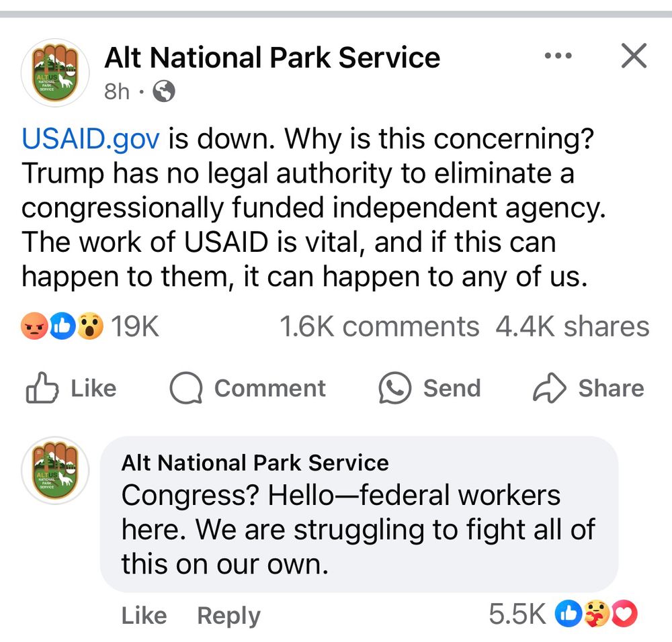Screen dimensions: 672x642
Task: Reply to the pinned comment
Action: 228,615
